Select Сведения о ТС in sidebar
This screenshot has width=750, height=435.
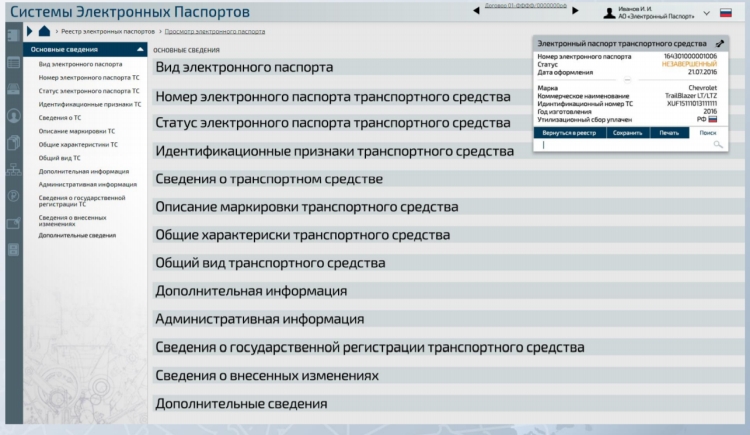click(x=60, y=118)
